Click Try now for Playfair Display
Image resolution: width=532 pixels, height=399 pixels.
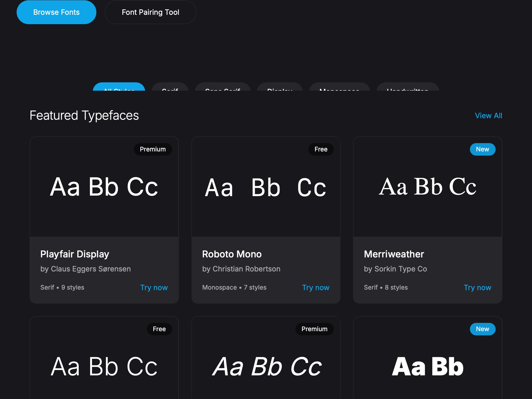click(154, 288)
